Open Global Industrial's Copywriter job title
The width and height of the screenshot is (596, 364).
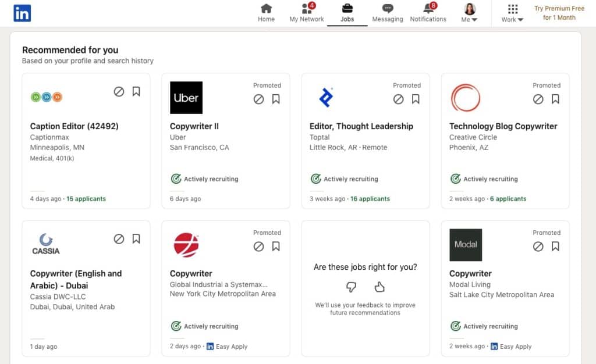point(191,273)
